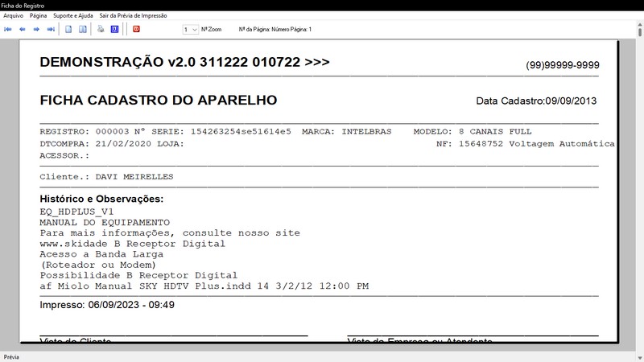Screen dimensions: 644x362
Task: Click the printer icon
Action: point(101,29)
